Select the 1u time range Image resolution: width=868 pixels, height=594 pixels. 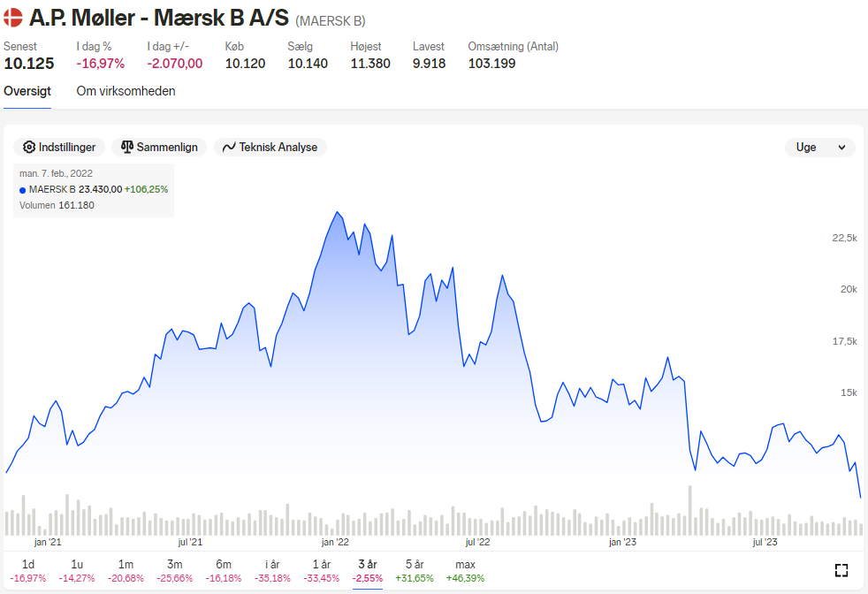point(77,571)
